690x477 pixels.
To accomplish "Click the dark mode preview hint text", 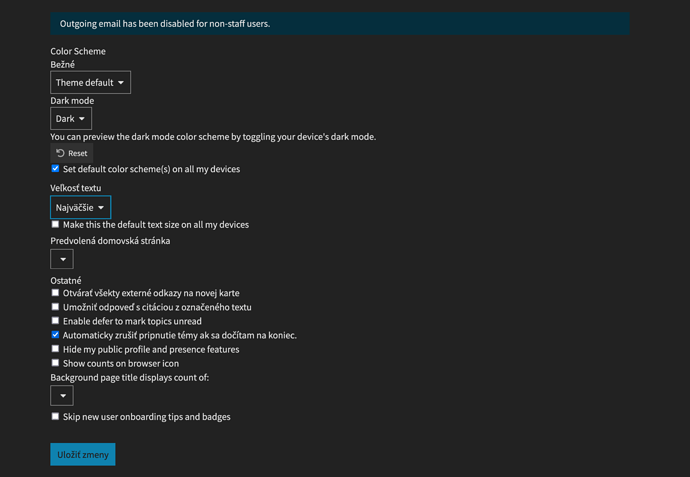I will coord(213,137).
